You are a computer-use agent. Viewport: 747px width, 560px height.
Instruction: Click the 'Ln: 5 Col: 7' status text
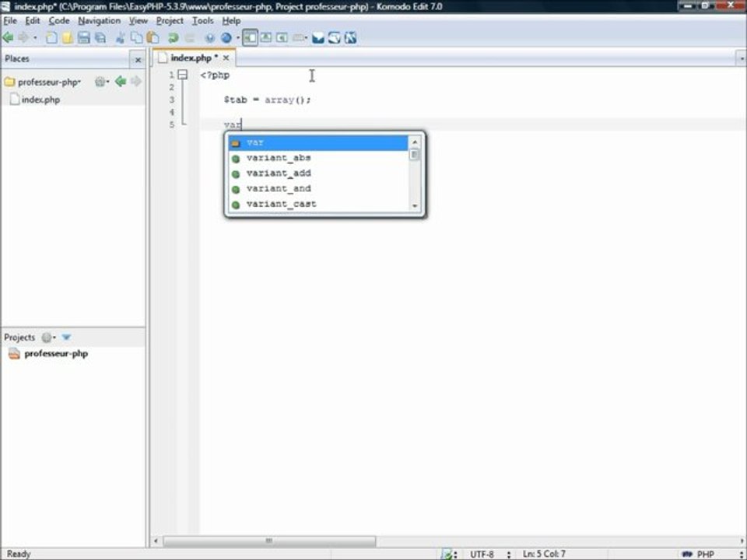point(544,554)
